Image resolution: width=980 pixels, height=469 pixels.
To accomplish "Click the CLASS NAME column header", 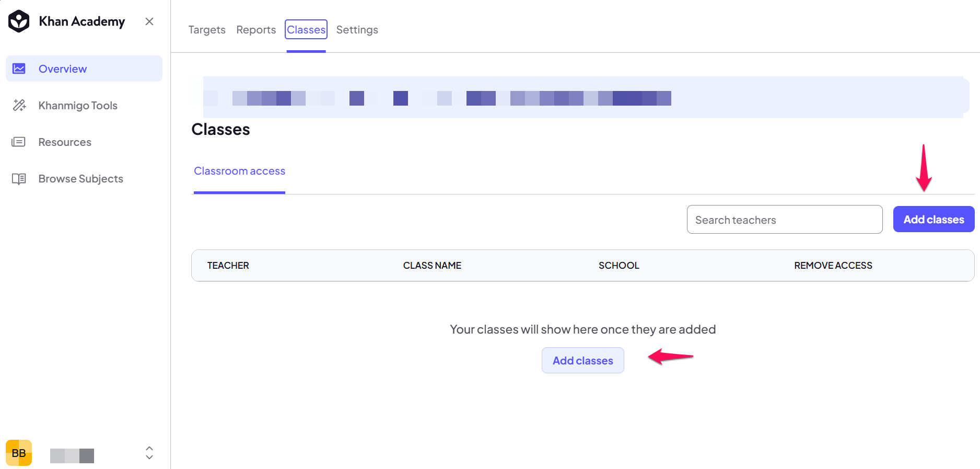I will click(x=432, y=266).
